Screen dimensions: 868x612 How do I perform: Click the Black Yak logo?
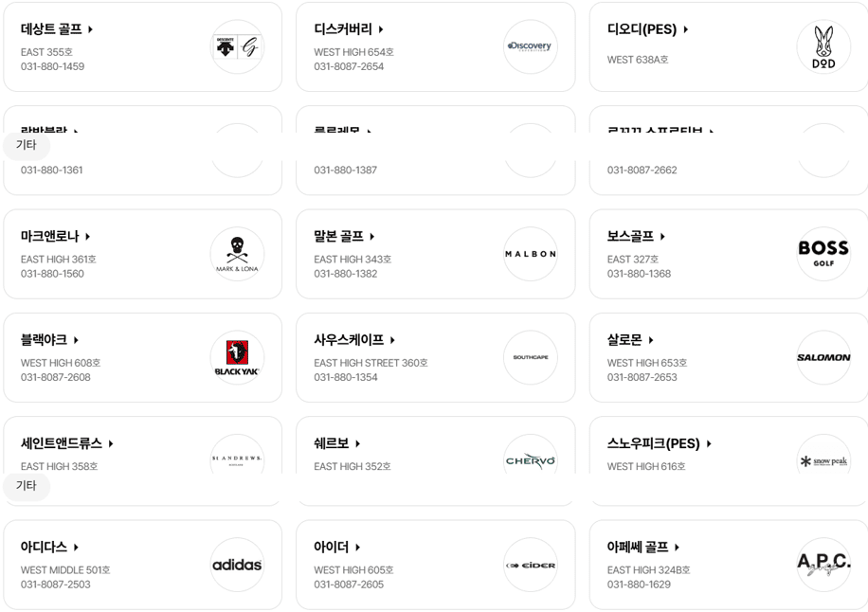click(x=238, y=357)
